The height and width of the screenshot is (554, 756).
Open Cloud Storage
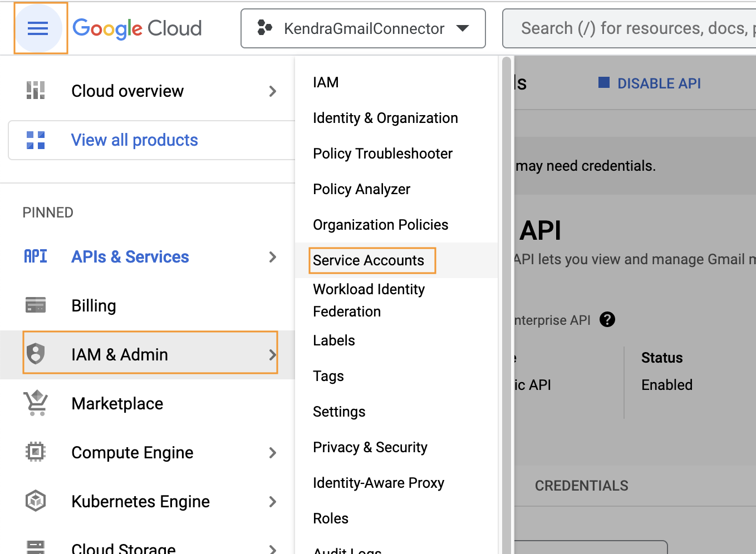[x=123, y=548]
